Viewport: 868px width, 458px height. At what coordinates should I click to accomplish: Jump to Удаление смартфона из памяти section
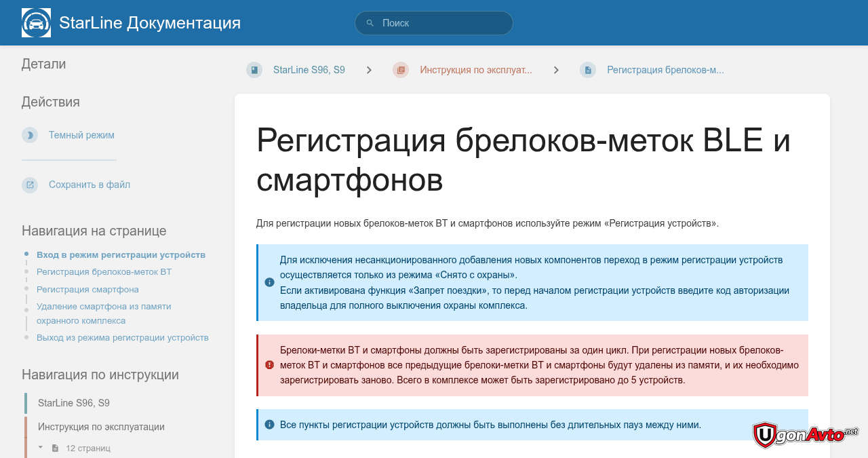[104, 313]
